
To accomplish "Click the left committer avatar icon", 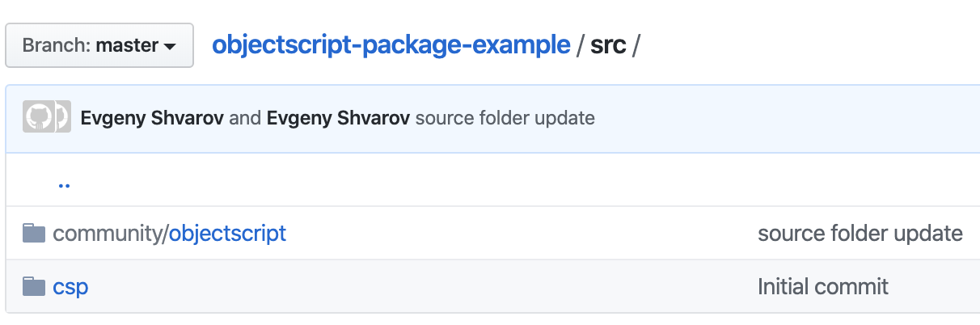I will coord(35,118).
